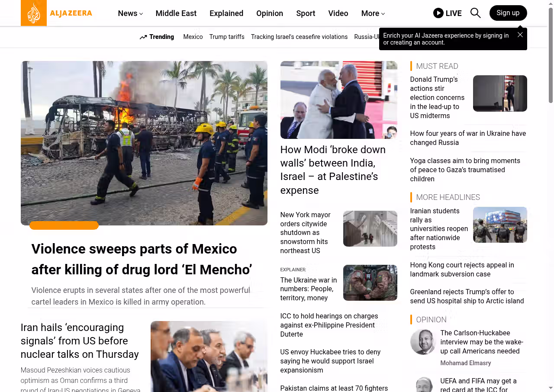Screen dimensions: 554x392
Task: Open the Middle East section
Action: coord(176,13)
